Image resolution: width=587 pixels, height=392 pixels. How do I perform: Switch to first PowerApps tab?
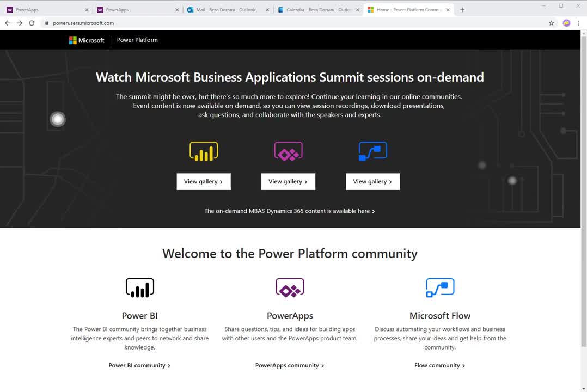47,10
